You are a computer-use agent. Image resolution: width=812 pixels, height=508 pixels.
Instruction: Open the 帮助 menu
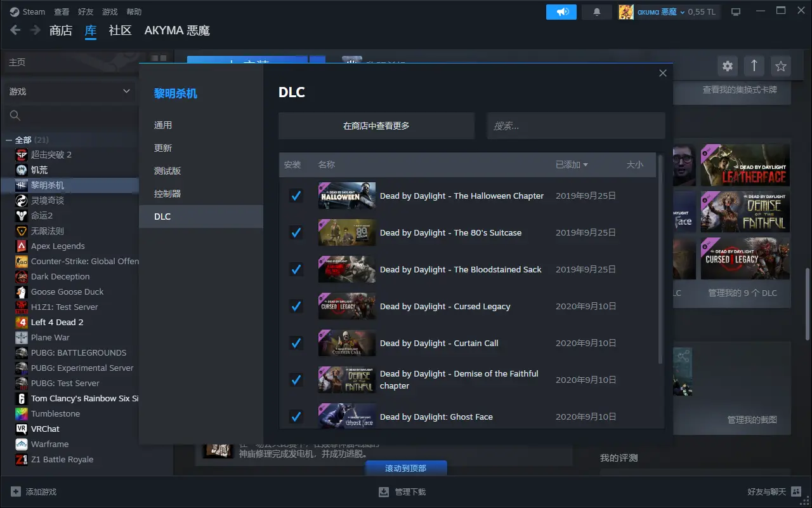[134, 11]
